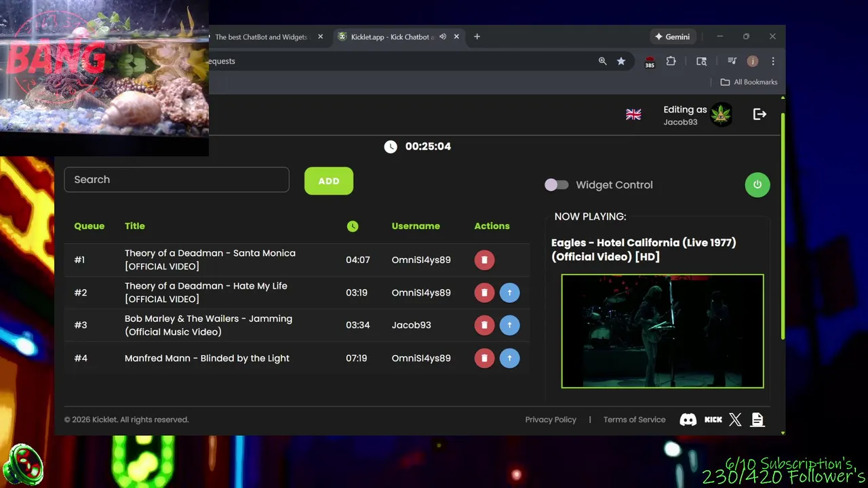This screenshot has height=488, width=868.
Task: Click the green clock duration column icon
Action: (x=353, y=226)
